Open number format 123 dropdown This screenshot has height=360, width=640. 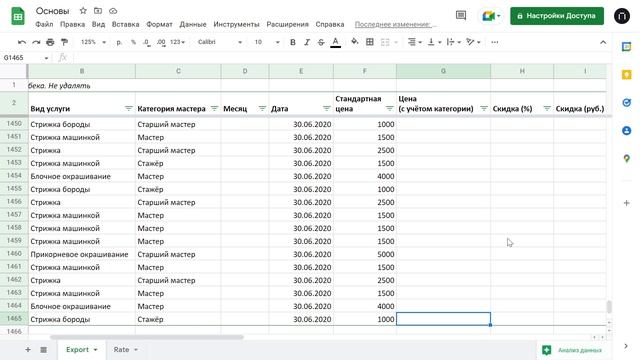click(178, 42)
